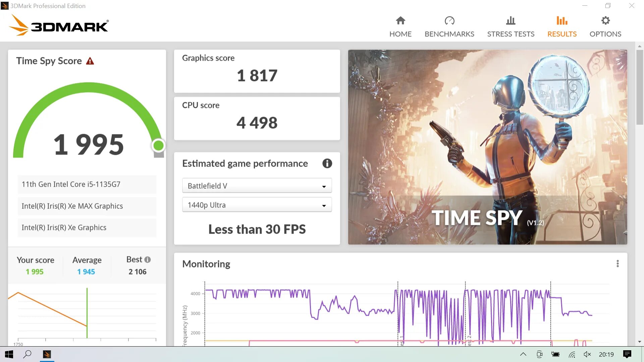Viewport: 644px width, 362px height.
Task: Click the muted volume icon in system tray
Action: [587, 354]
